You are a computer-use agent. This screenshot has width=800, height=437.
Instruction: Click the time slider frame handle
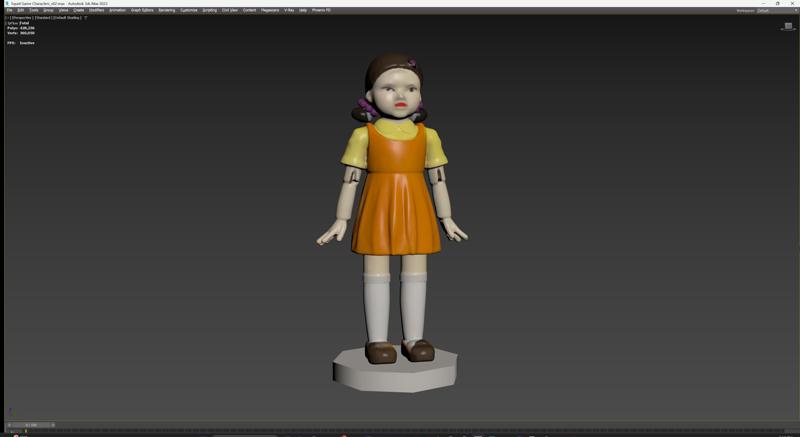coord(31,425)
